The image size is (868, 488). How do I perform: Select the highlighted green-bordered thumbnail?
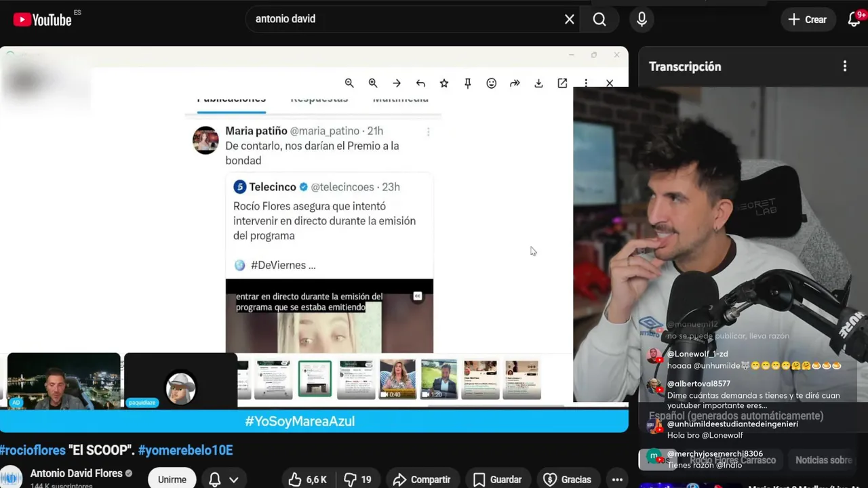[x=315, y=378]
